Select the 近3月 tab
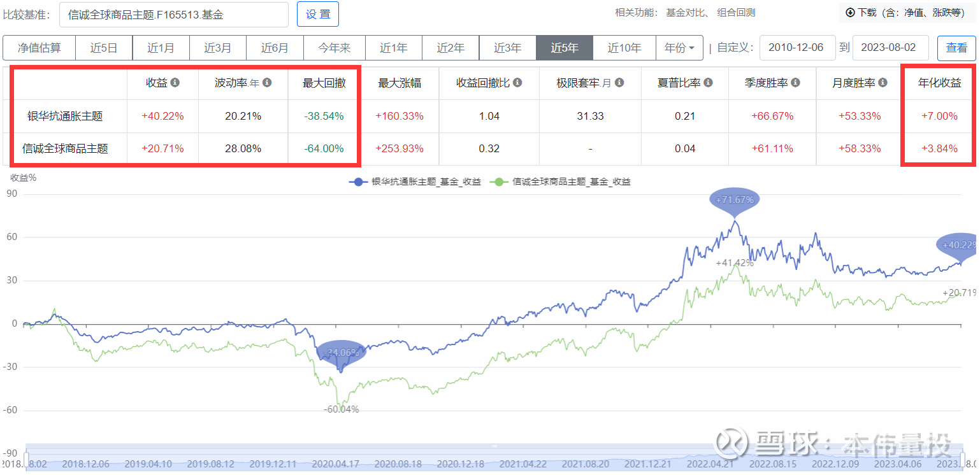This screenshot has height=475, width=980. [218, 48]
